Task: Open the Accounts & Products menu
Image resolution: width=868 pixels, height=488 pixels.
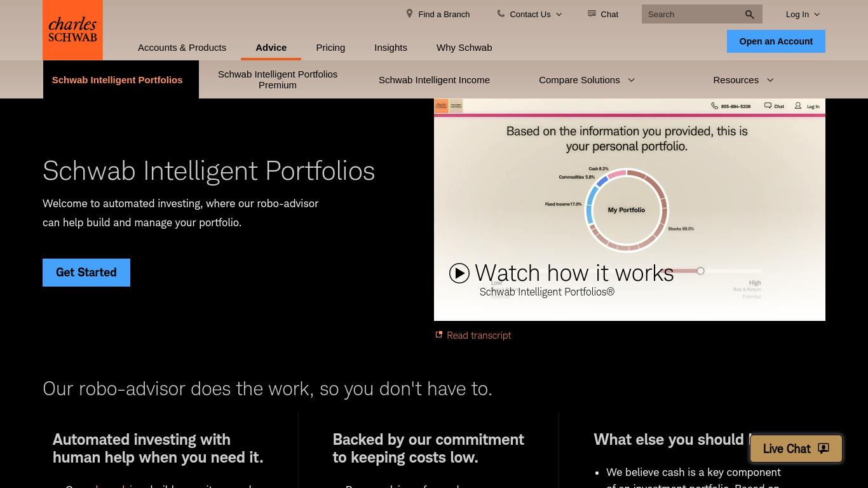Action: [x=182, y=48]
